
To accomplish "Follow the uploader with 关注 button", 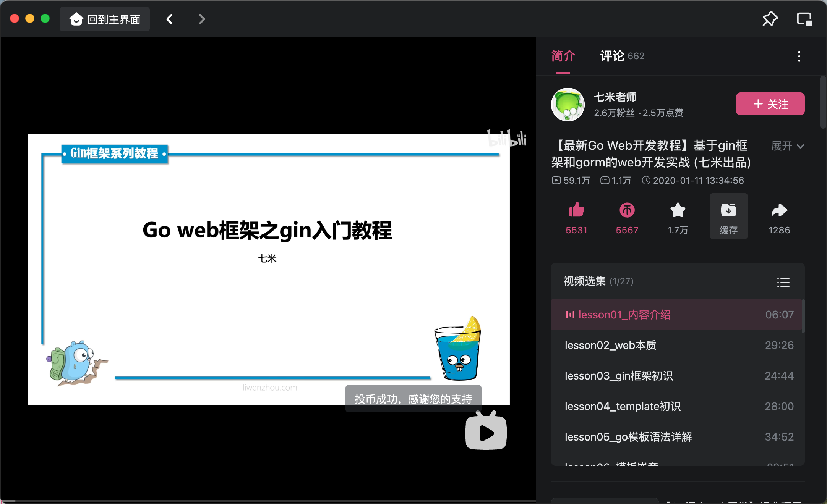I will 770,104.
